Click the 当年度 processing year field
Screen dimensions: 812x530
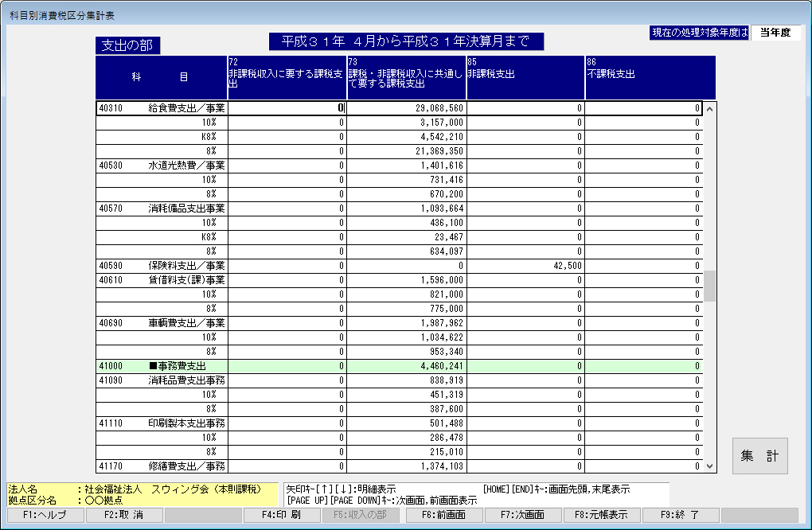point(775,33)
